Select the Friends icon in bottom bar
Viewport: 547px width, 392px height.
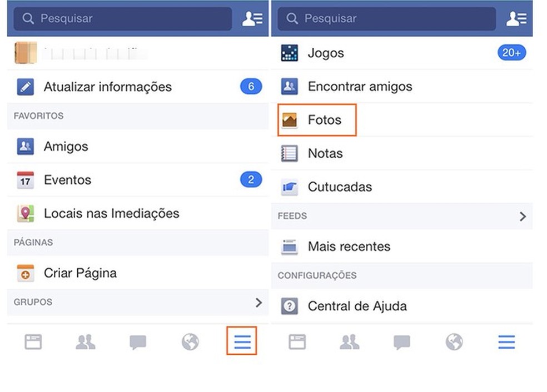(x=85, y=342)
